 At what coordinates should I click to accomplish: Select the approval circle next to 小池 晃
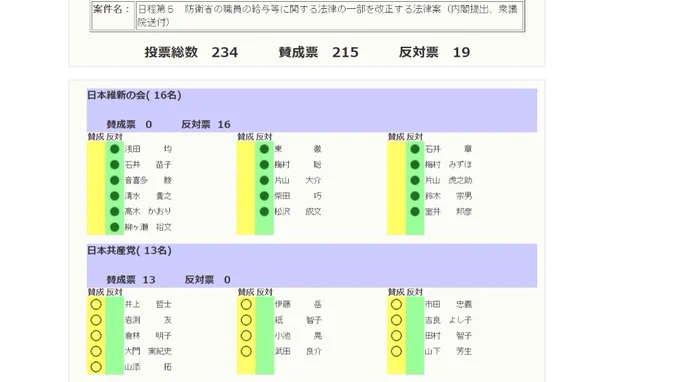click(246, 336)
